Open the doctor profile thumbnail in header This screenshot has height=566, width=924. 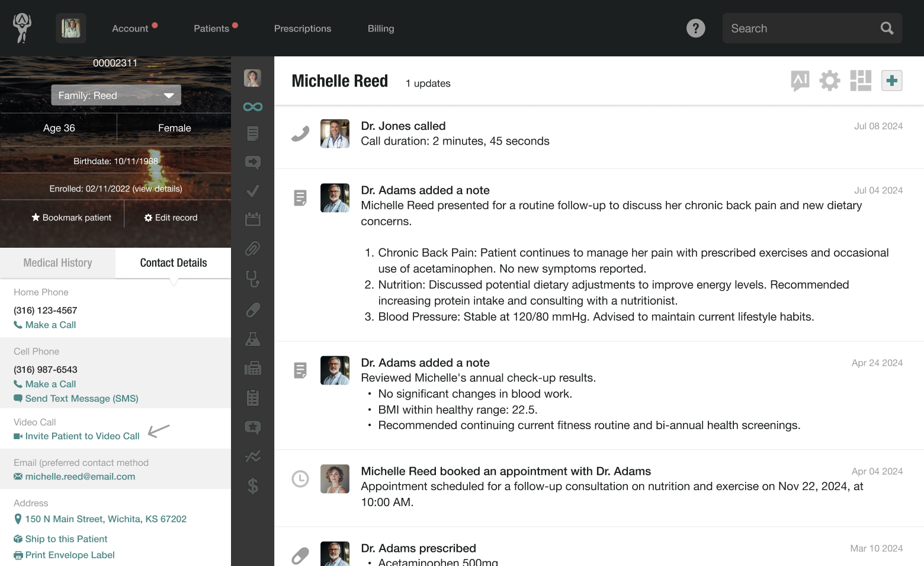coord(71,28)
